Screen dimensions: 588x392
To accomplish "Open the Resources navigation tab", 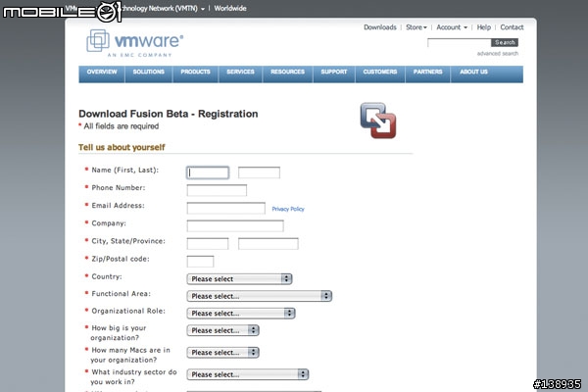I will [287, 73].
